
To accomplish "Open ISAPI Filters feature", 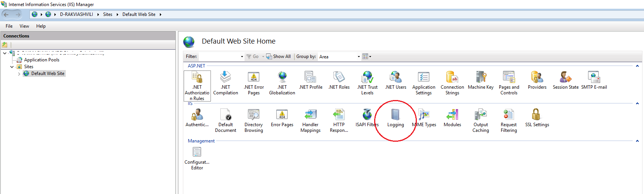I will pos(367,118).
